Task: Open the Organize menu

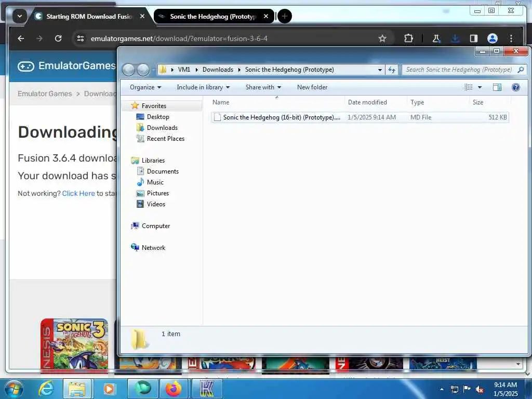Action: pos(145,87)
